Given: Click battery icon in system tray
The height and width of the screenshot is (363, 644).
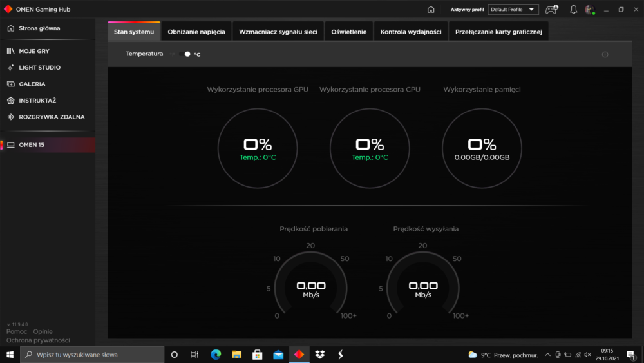Looking at the screenshot, I should [x=568, y=355].
